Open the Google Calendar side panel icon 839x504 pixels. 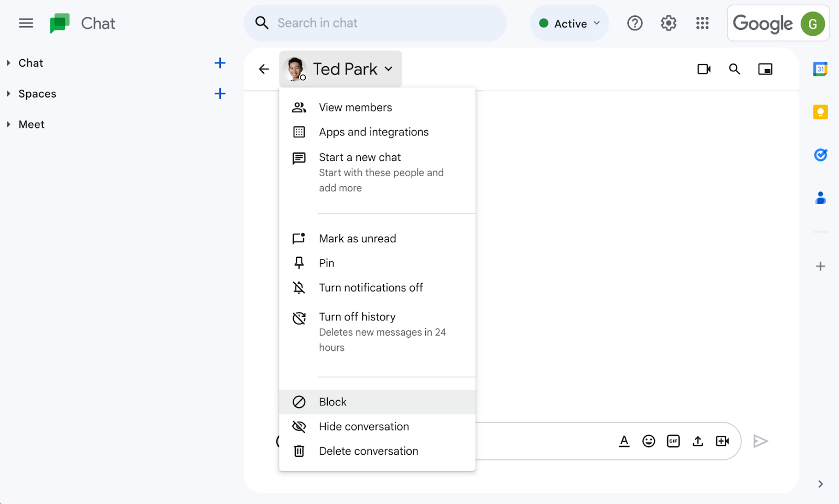point(820,69)
